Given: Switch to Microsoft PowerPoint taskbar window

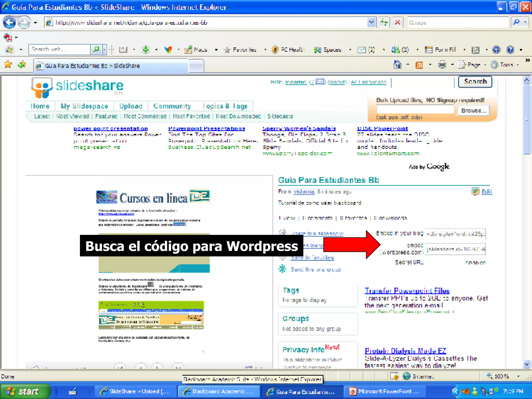Looking at the screenshot, I should pyautogui.click(x=385, y=391).
